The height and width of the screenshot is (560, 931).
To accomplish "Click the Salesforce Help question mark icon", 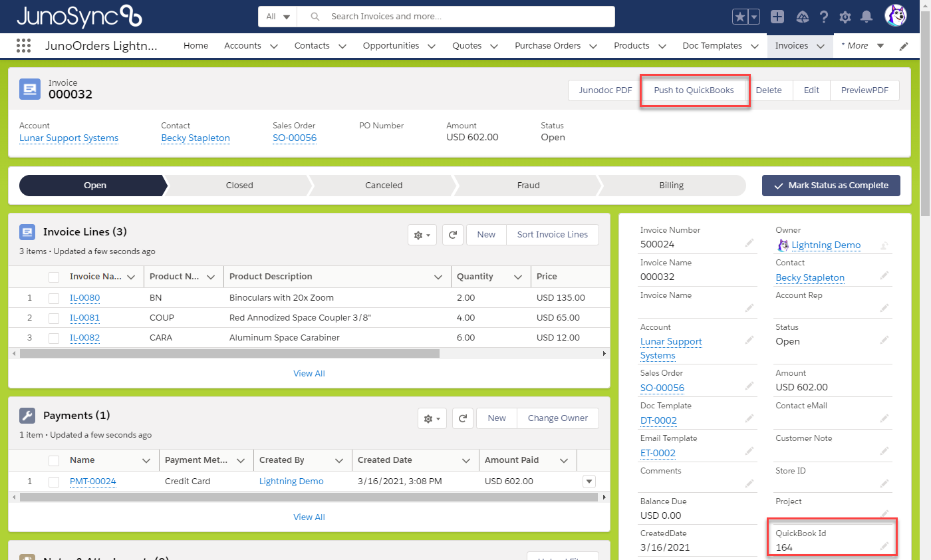I will pyautogui.click(x=824, y=17).
